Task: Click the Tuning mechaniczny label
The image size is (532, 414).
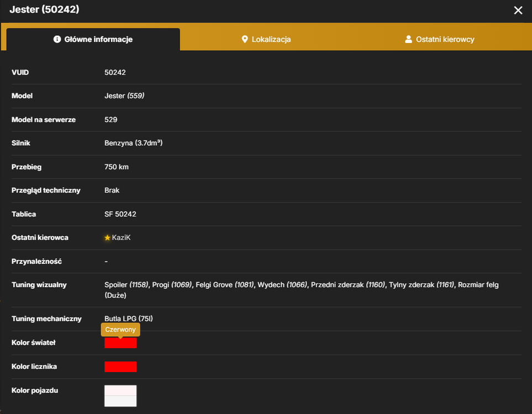Action: (46, 319)
